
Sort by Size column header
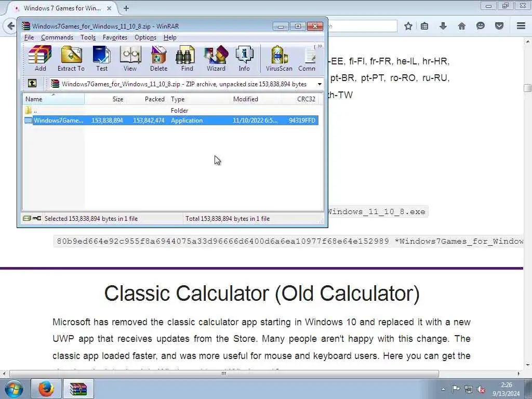pos(105,99)
